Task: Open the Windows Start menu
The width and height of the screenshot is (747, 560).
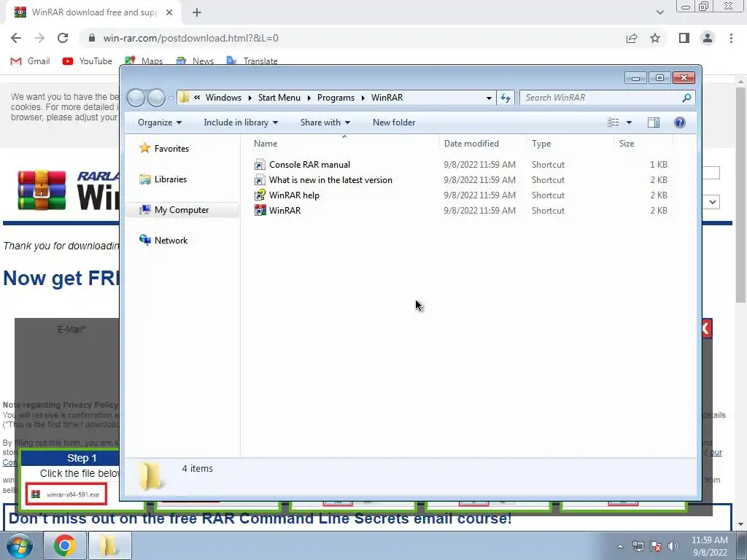Action: coord(19,545)
